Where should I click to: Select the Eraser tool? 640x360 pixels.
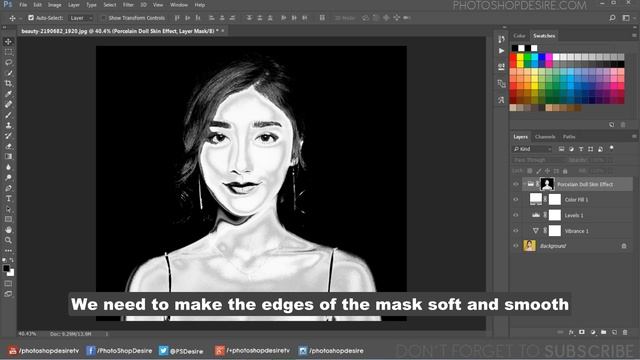coord(8,146)
